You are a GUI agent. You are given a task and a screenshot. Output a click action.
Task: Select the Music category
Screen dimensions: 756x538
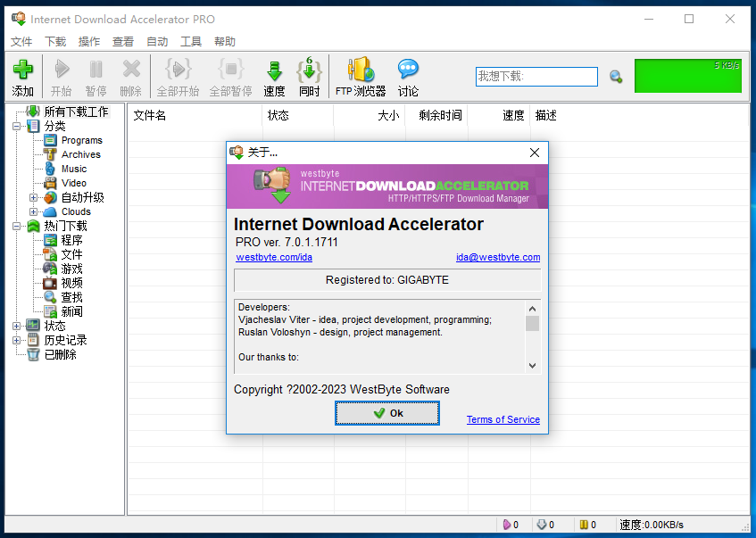tap(73, 169)
